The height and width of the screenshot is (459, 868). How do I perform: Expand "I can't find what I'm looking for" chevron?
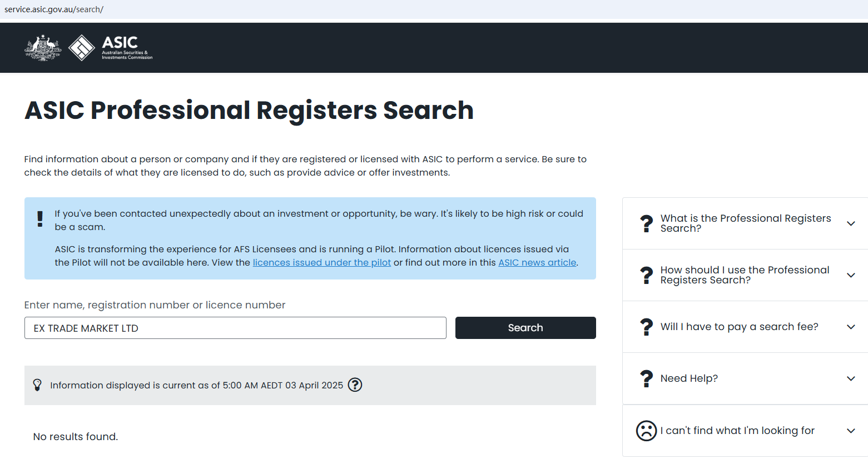point(850,431)
